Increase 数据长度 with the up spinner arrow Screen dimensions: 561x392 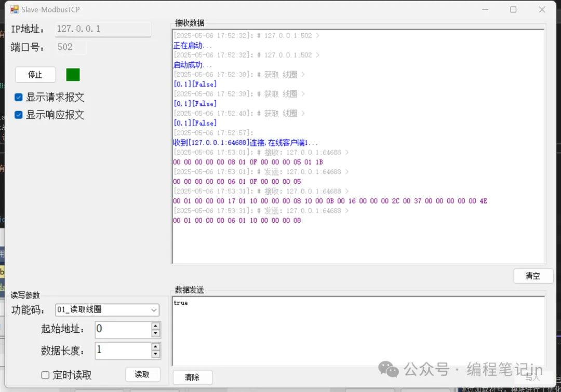(x=156, y=347)
